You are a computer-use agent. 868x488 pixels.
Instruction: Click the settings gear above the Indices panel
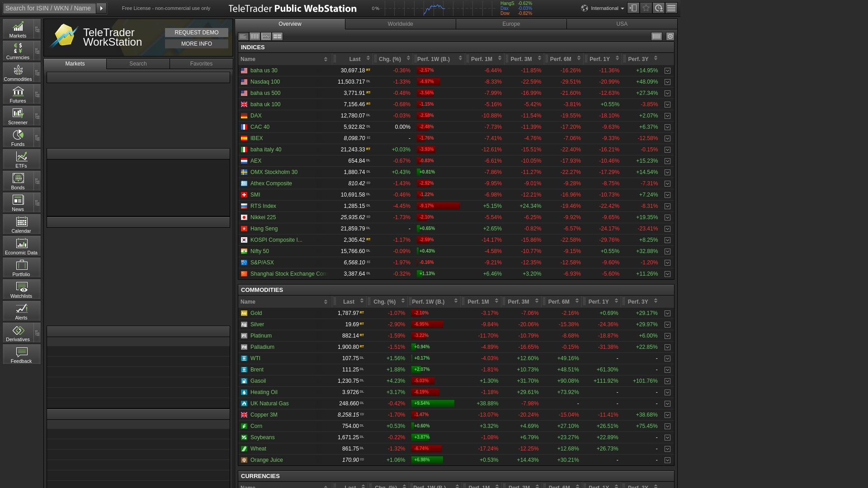[670, 37]
